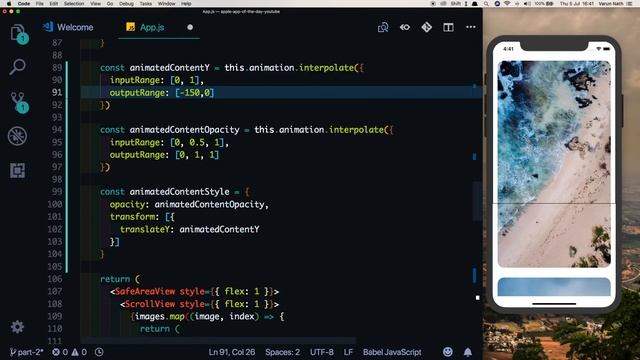
Task: Click UTF-8 encoding in status bar
Action: (x=322, y=352)
